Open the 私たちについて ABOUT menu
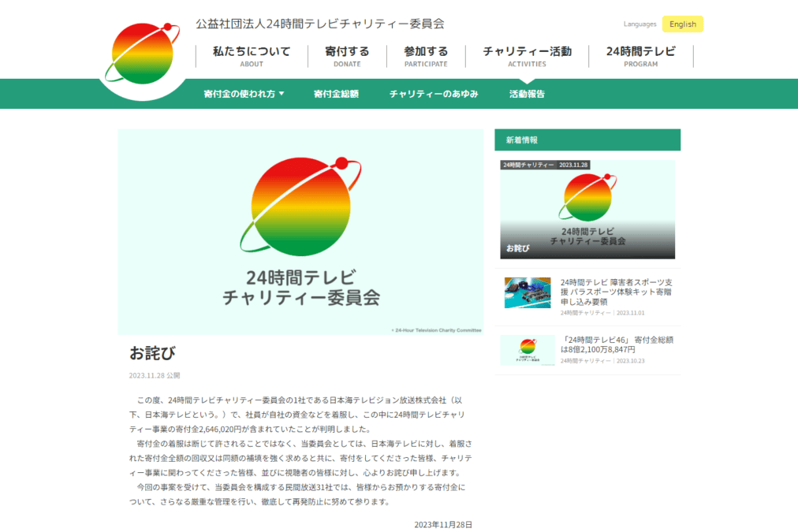The height and width of the screenshot is (532, 798). (251, 55)
